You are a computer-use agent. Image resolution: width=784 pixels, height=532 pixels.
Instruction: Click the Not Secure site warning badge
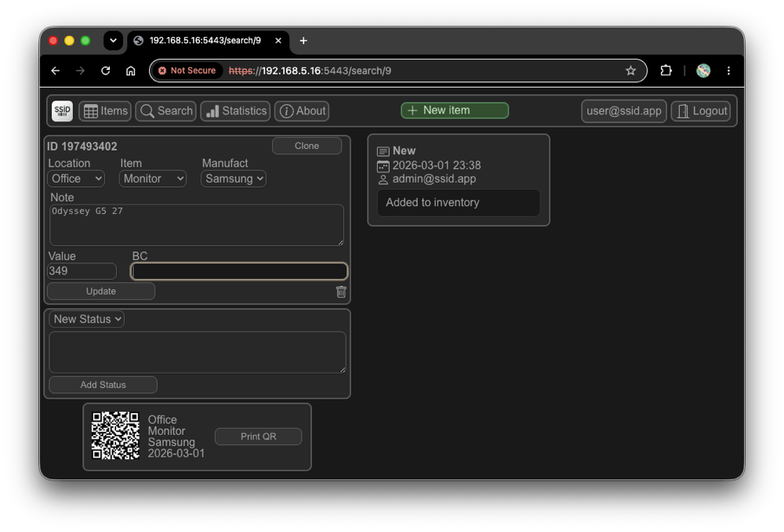[187, 71]
